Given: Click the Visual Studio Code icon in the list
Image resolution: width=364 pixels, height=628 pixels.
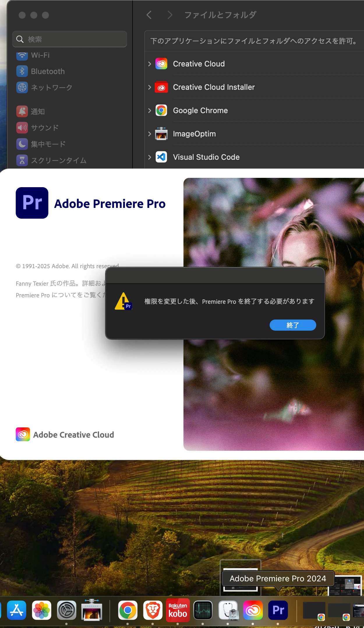Looking at the screenshot, I should pyautogui.click(x=161, y=157).
